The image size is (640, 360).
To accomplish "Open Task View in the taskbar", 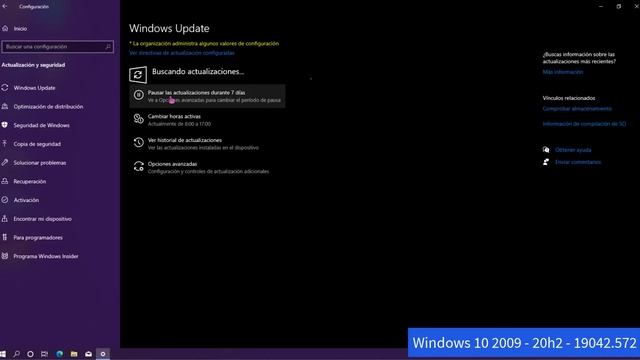I will coord(44,354).
